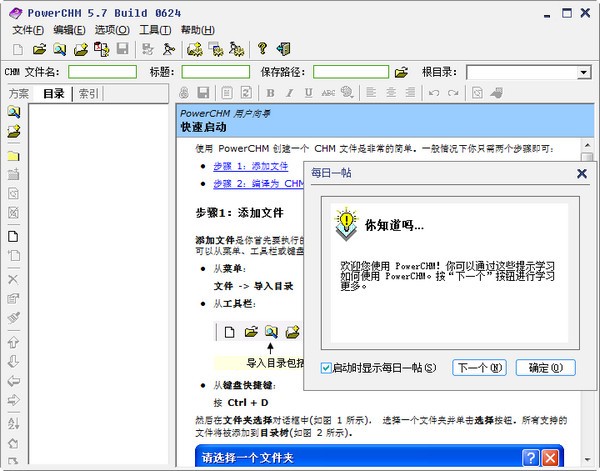600x471 pixels.
Task: Click the Exit door toolbar icon
Action: point(284,49)
